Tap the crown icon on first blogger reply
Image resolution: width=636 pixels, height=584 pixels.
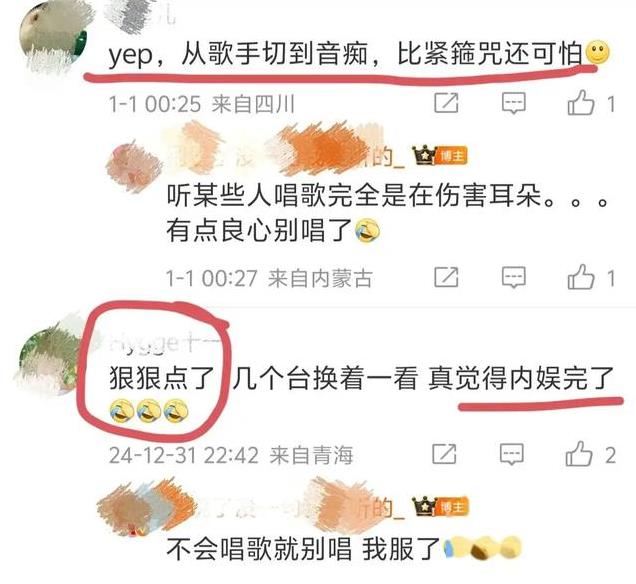(423, 155)
